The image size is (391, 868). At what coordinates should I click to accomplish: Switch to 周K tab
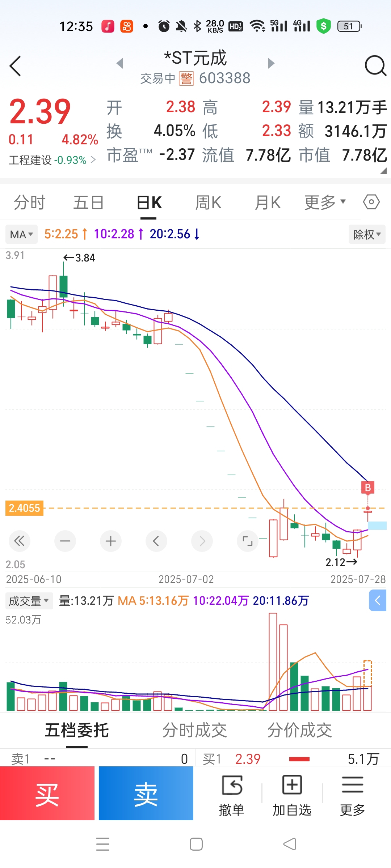(208, 202)
